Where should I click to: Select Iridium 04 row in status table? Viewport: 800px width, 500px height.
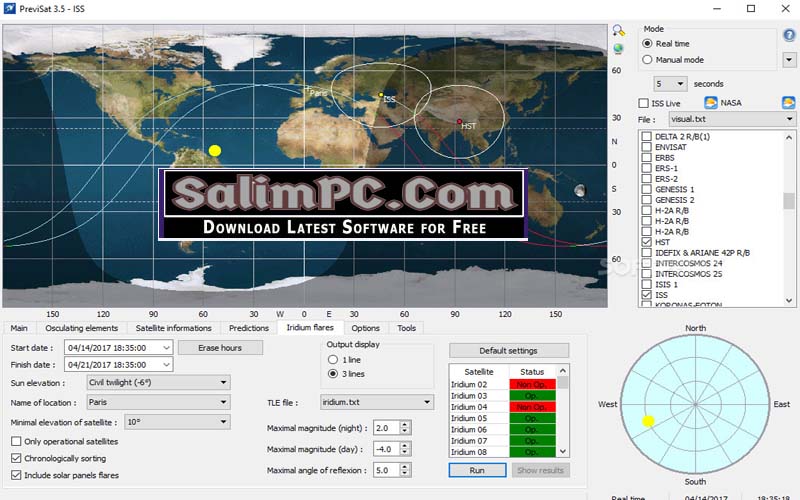pyautogui.click(x=503, y=407)
